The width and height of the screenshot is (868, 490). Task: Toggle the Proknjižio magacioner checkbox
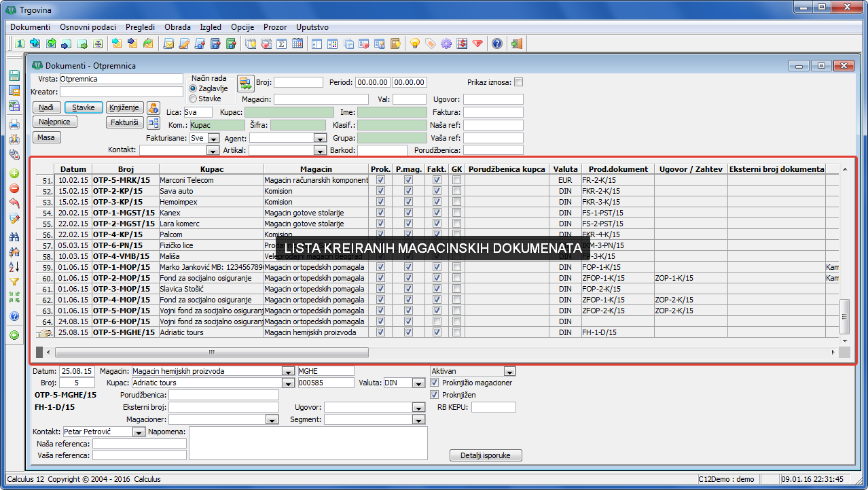[x=435, y=383]
